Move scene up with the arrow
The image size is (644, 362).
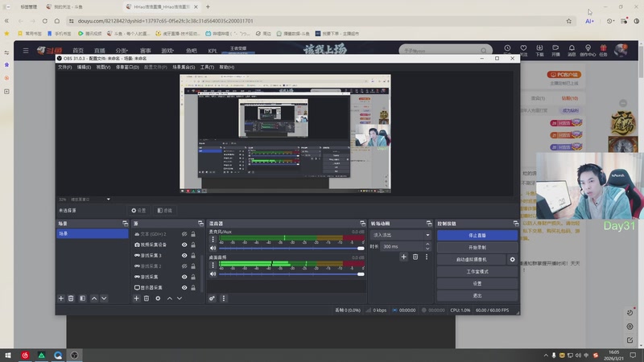94,298
